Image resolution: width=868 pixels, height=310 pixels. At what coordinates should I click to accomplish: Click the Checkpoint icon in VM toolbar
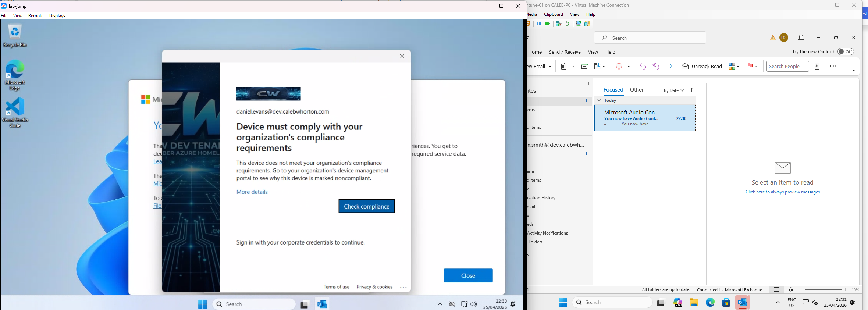pos(558,24)
